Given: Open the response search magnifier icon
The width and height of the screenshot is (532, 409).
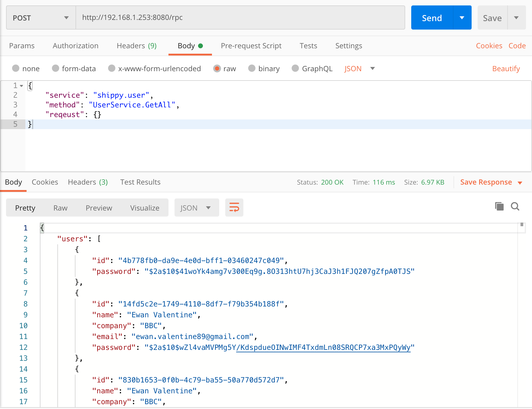Looking at the screenshot, I should 515,207.
